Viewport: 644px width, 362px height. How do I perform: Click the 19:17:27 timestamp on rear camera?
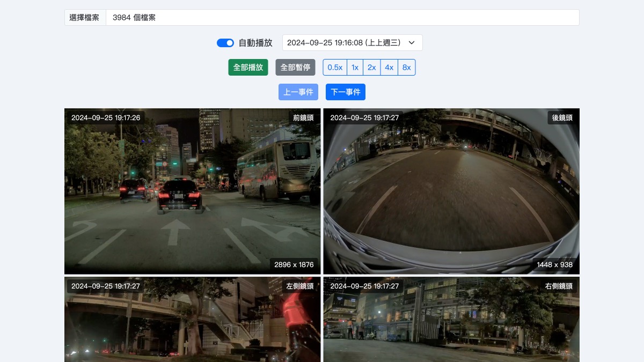pyautogui.click(x=364, y=118)
